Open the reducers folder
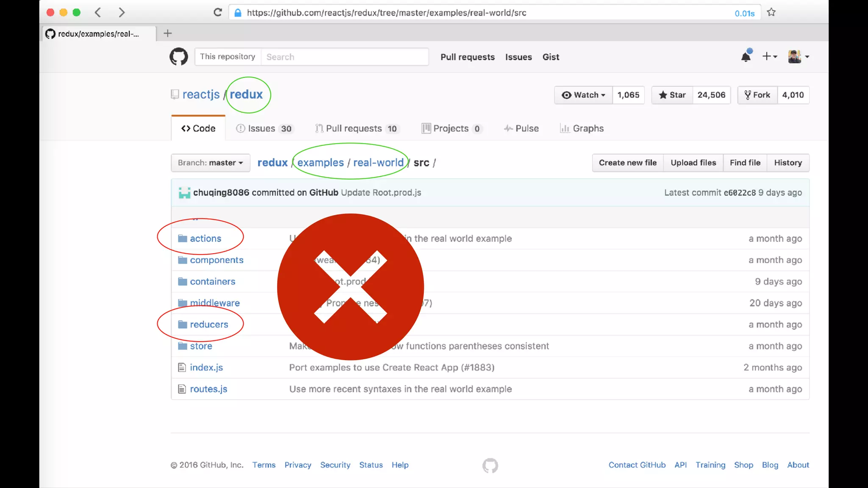 [209, 324]
